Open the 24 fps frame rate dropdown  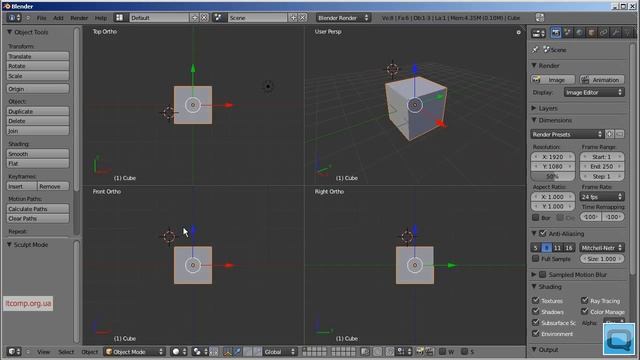click(602, 196)
